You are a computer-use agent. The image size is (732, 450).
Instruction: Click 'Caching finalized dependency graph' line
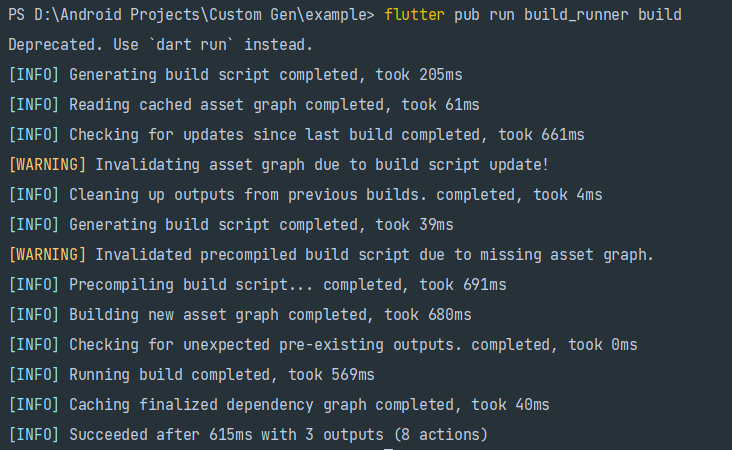pos(279,405)
